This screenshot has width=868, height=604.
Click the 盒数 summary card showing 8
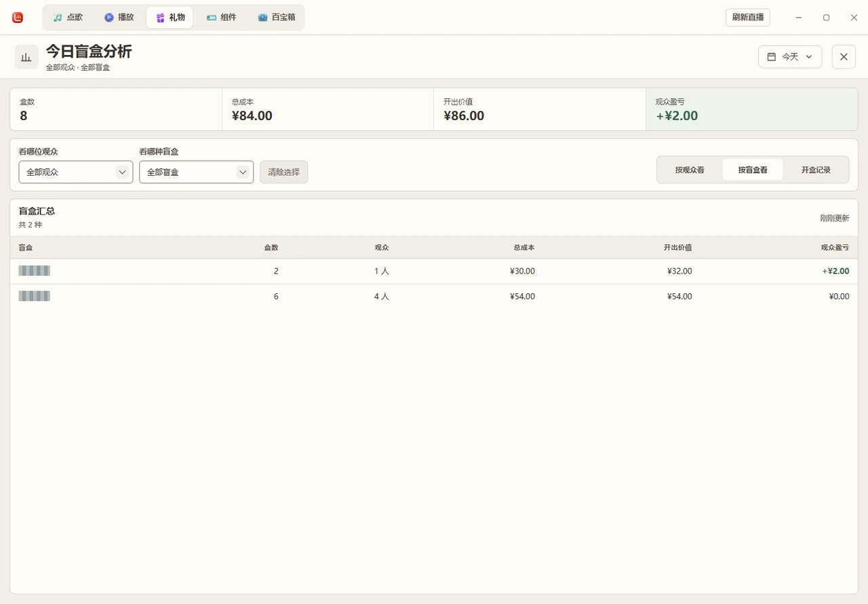point(116,109)
